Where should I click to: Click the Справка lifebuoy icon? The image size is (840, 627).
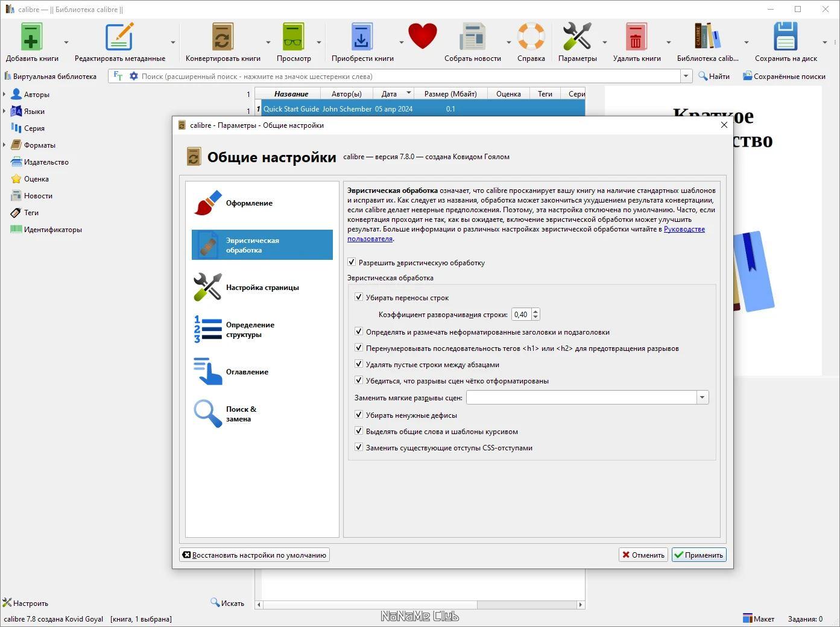(x=531, y=37)
